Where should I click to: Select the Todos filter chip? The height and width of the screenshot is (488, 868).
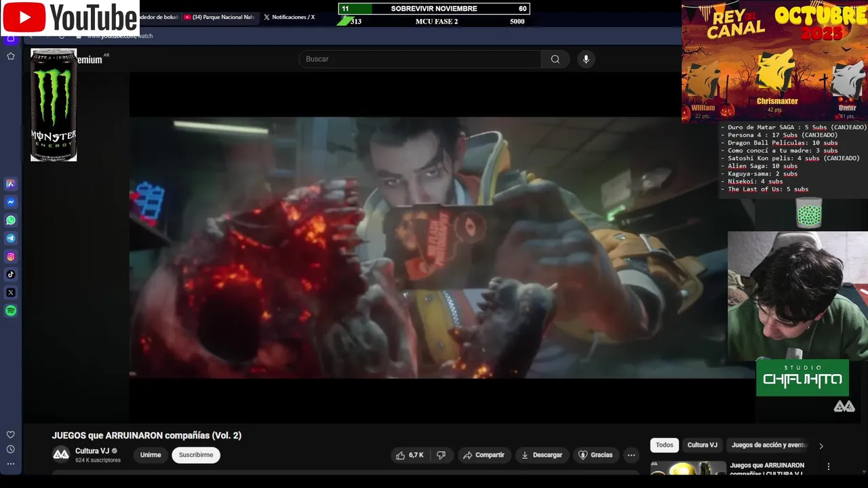pyautogui.click(x=665, y=445)
